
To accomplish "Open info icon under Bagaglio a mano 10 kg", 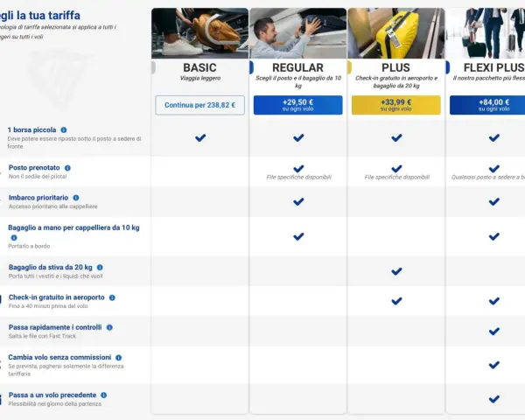I will click(x=14, y=238).
